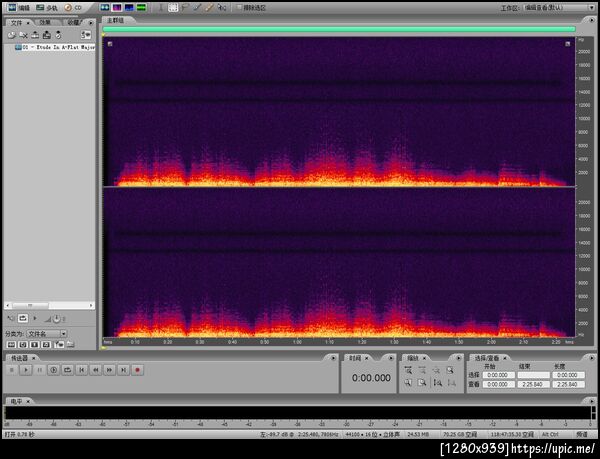Click the rewind transport button

click(x=95, y=370)
